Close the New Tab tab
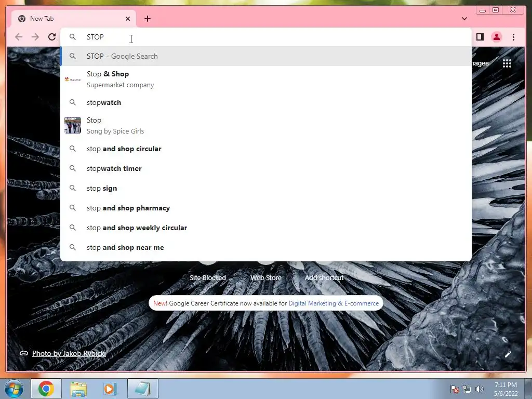 128,19
